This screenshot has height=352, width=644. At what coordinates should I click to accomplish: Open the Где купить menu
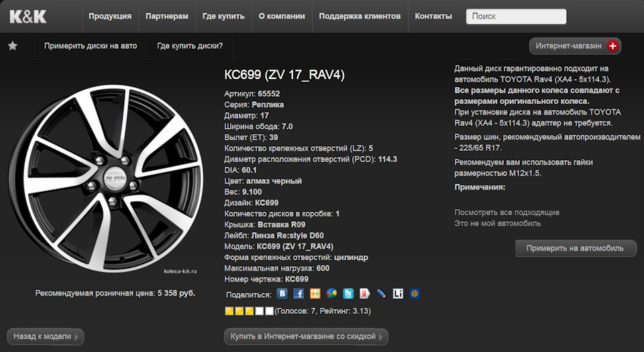click(223, 16)
